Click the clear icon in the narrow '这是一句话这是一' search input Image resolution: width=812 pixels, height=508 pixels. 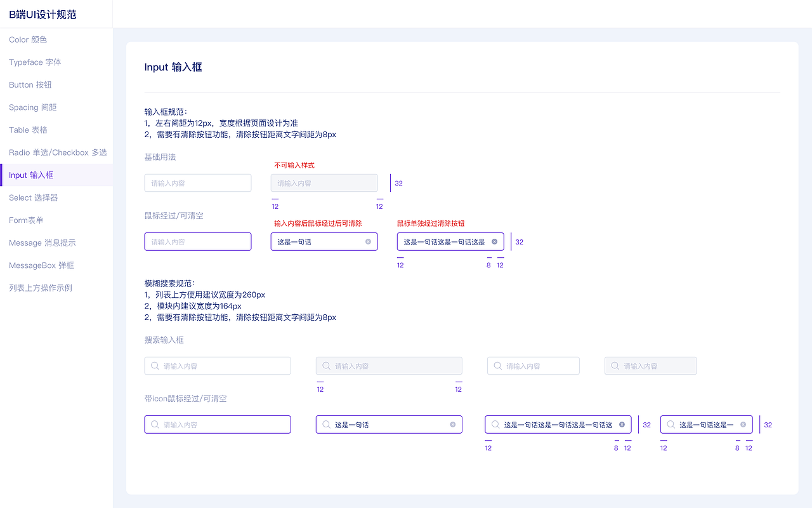(x=743, y=424)
